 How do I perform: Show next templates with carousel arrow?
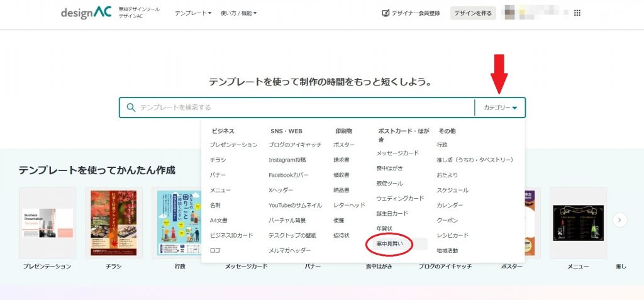pyautogui.click(x=619, y=220)
